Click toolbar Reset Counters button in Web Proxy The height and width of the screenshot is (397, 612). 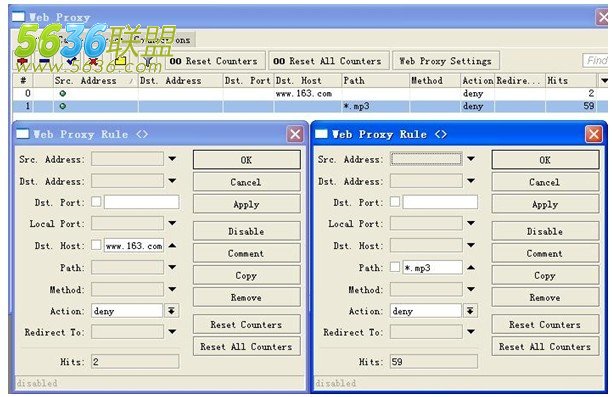tap(214, 61)
